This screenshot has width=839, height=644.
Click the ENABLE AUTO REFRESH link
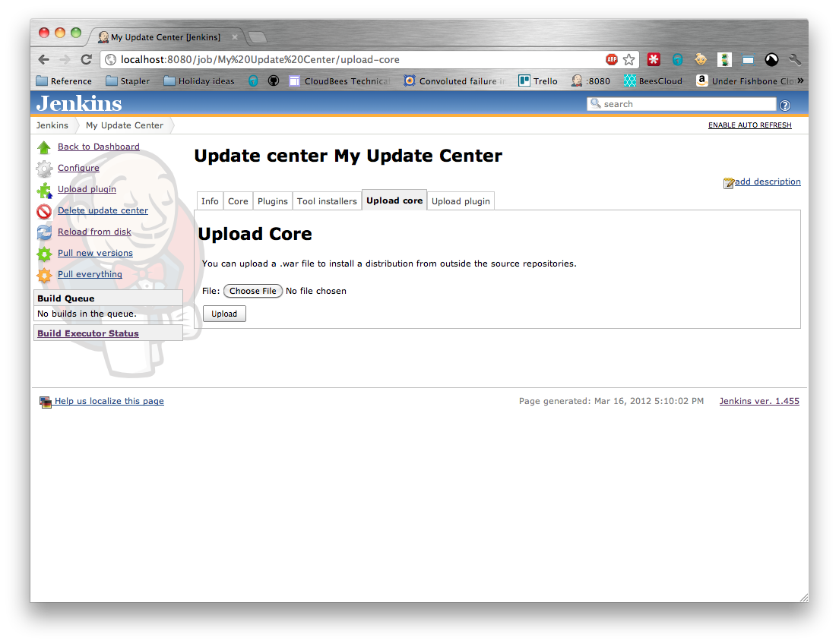tap(749, 125)
